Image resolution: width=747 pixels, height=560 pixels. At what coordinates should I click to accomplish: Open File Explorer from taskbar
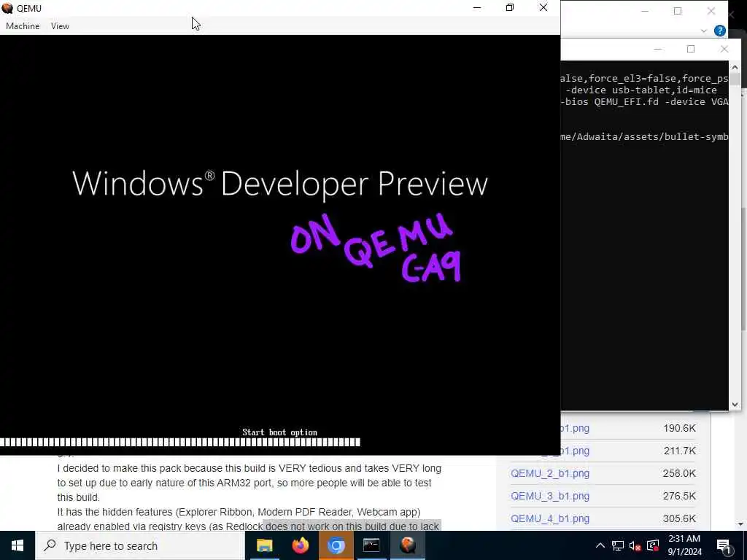pos(264,545)
